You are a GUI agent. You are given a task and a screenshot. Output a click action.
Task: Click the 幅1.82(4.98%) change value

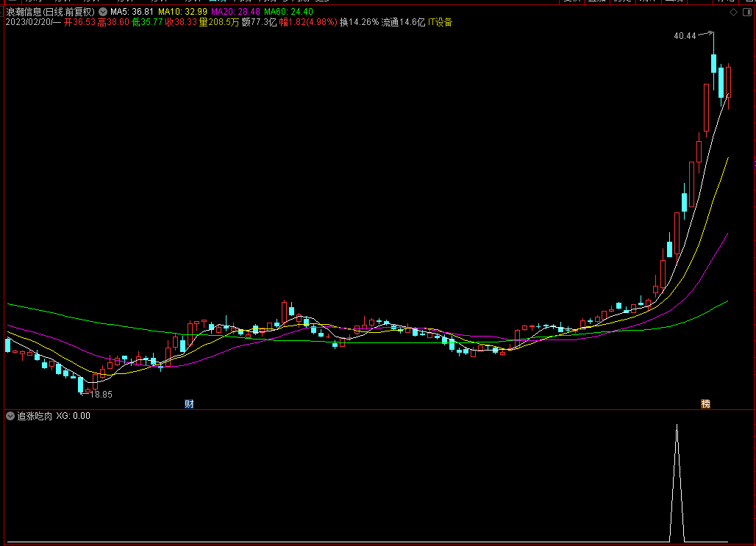[308, 22]
